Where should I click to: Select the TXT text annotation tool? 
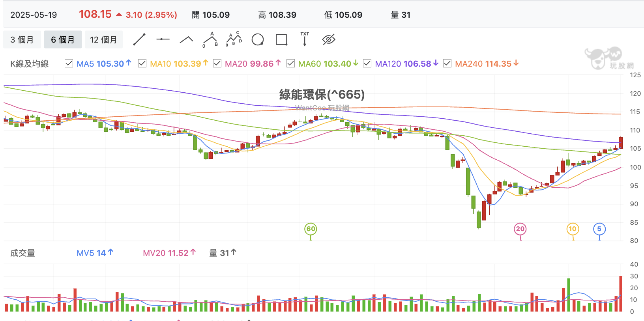point(305,39)
